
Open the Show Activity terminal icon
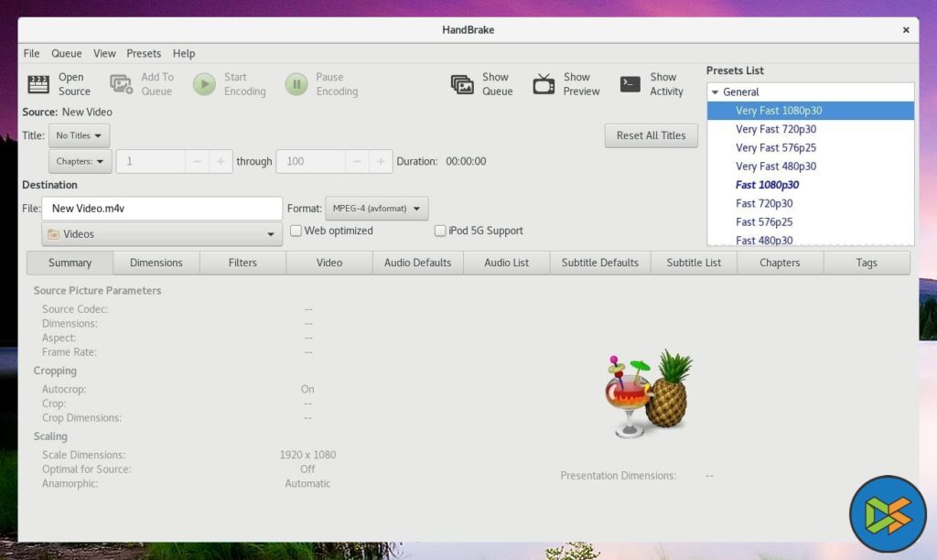point(630,84)
